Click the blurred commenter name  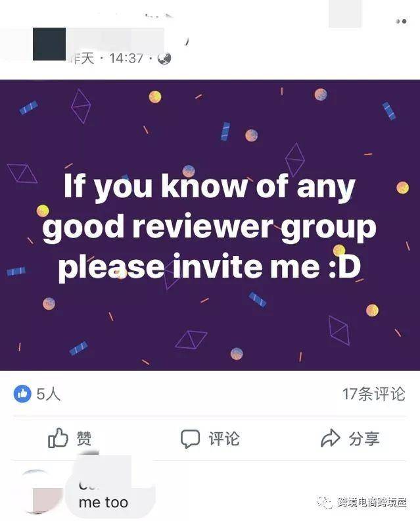click(x=89, y=485)
